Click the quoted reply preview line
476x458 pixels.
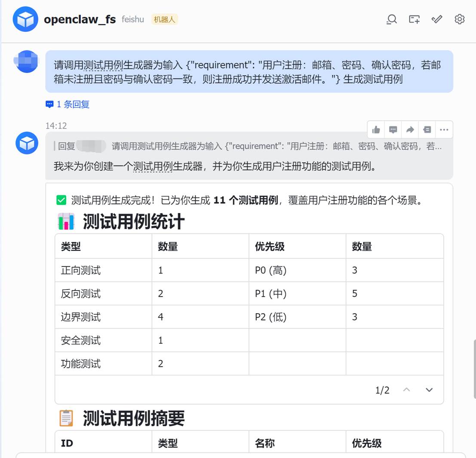click(x=248, y=146)
